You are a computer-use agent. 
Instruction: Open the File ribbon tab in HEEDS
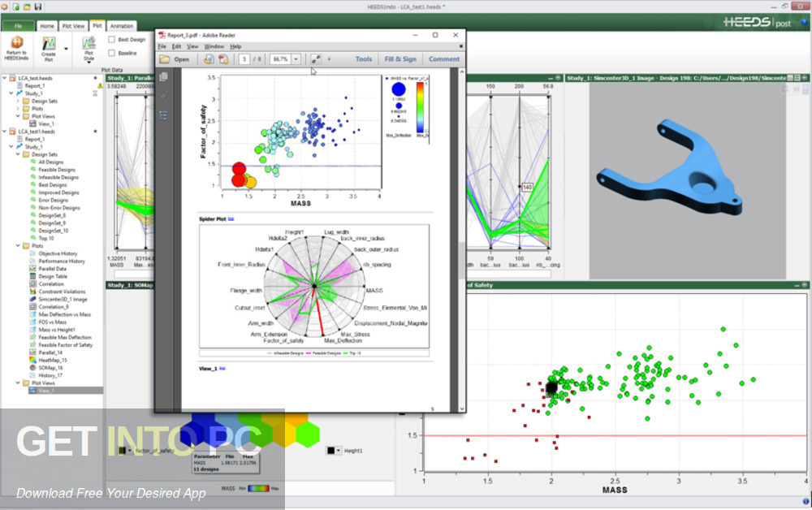[18, 26]
